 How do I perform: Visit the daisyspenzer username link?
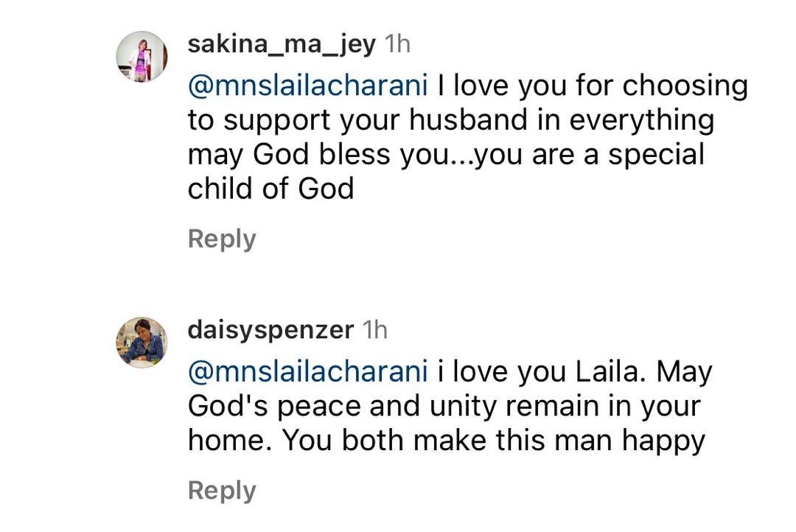270,330
